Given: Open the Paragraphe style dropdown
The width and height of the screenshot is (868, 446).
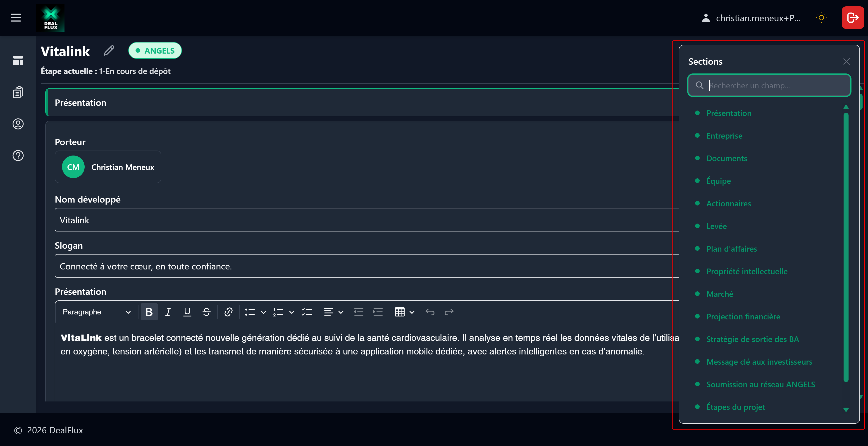Looking at the screenshot, I should (96, 312).
